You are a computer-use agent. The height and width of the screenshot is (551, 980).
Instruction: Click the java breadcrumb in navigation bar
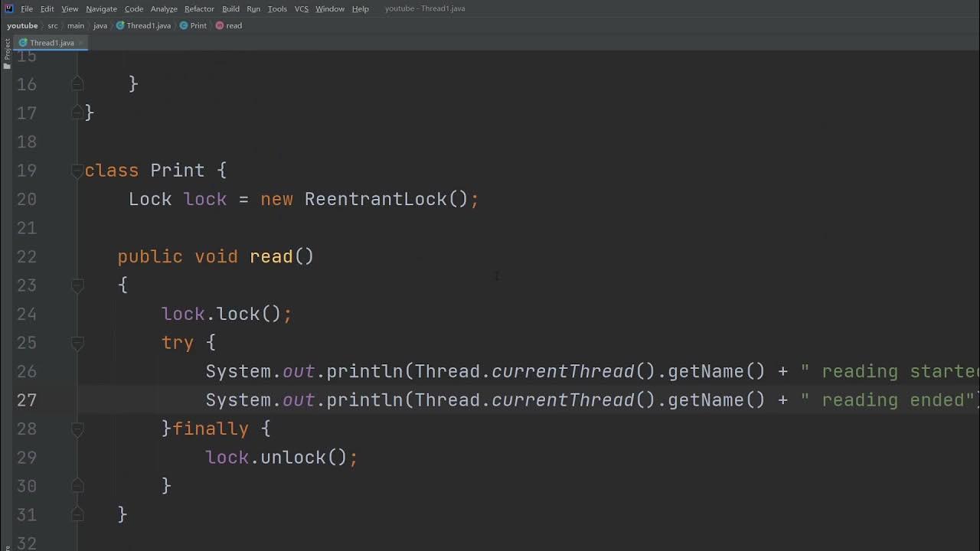tap(100, 25)
